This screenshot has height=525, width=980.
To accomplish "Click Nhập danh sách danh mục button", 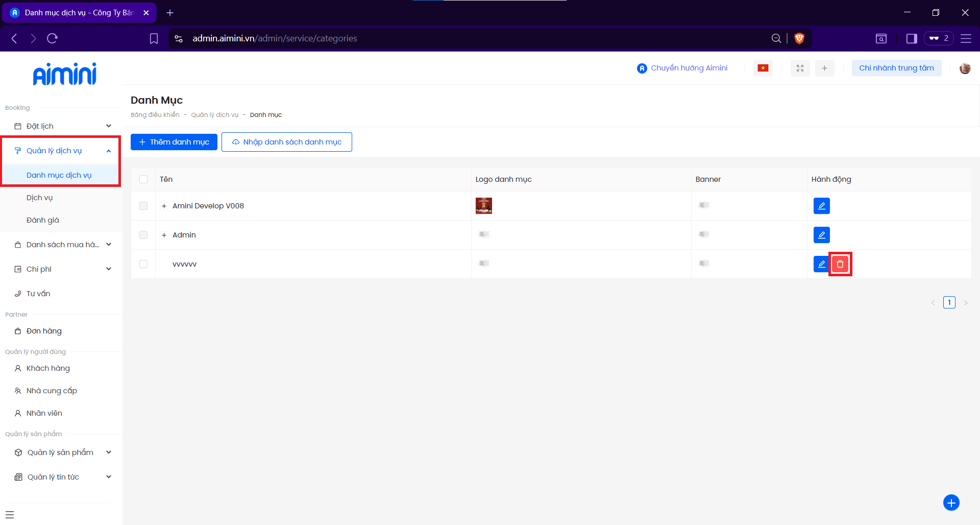I will coord(286,142).
